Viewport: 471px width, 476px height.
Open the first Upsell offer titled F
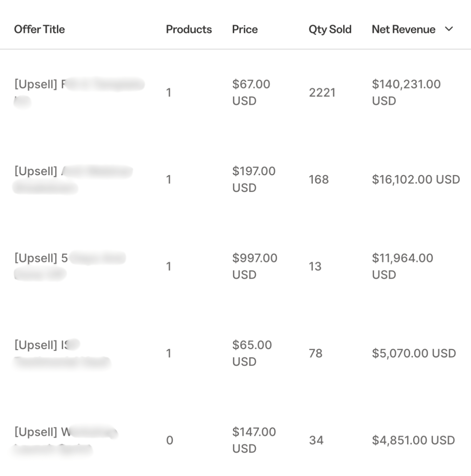coord(40,85)
